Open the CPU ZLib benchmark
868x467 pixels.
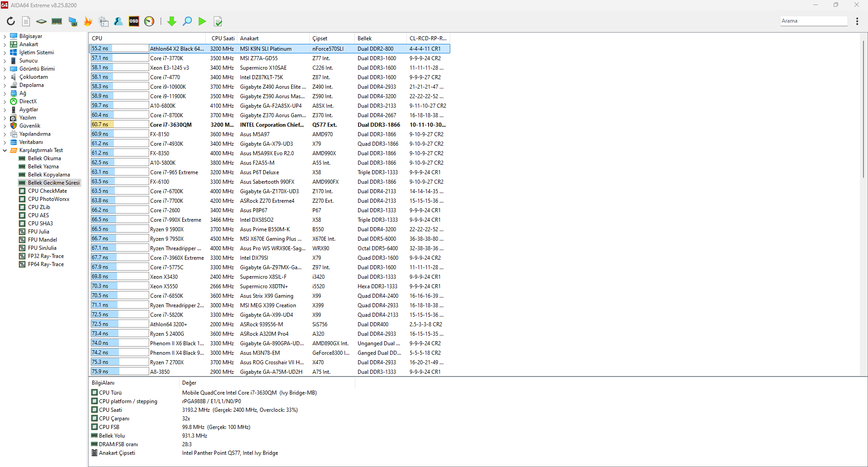point(39,207)
